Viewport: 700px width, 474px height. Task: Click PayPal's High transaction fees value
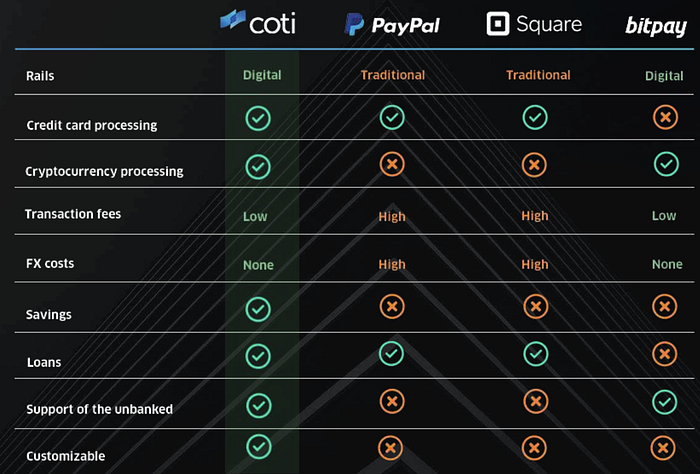[x=392, y=216]
